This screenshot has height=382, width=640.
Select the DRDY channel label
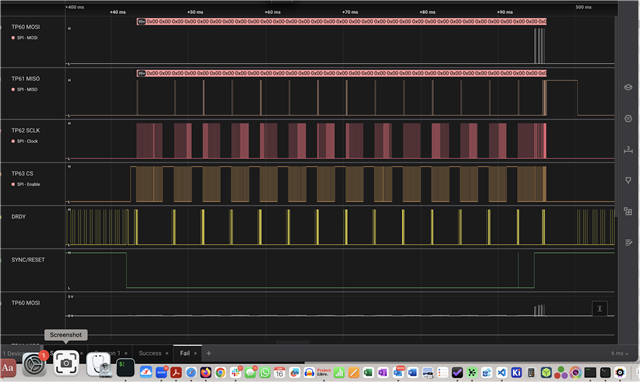[x=18, y=217]
